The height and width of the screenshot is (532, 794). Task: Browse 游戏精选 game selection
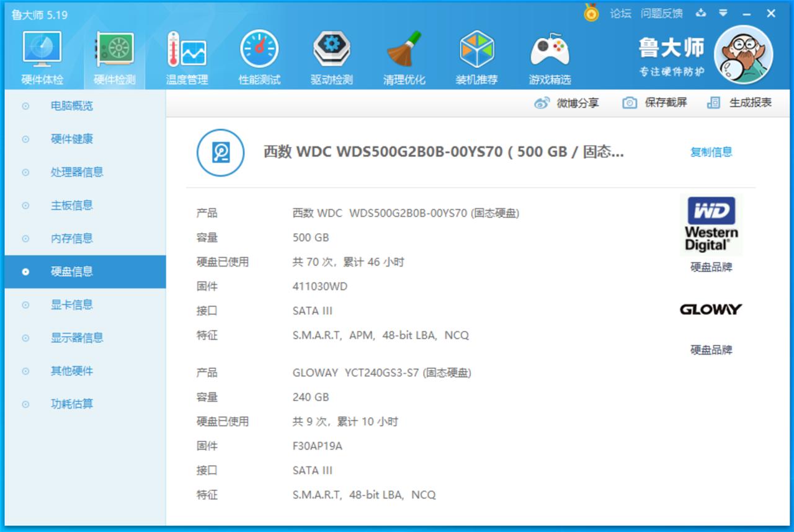(549, 56)
